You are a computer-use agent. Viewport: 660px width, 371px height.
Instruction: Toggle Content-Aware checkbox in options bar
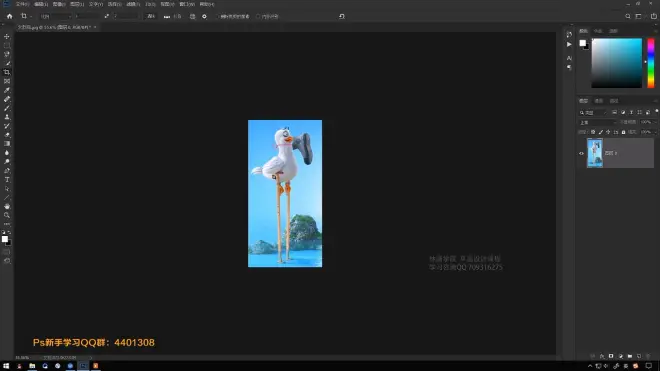(258, 16)
